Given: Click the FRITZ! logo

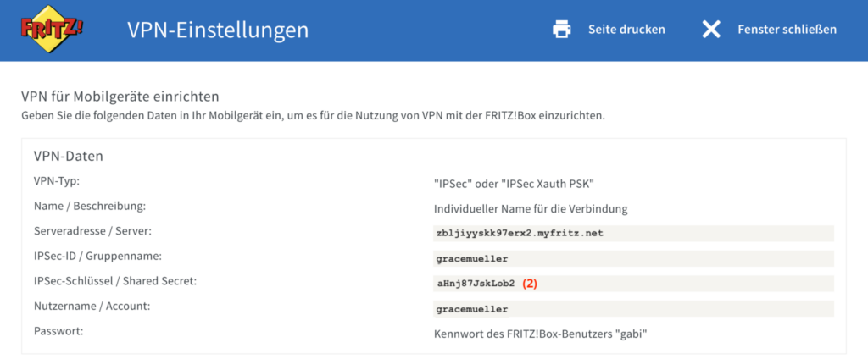Looking at the screenshot, I should click(52, 30).
